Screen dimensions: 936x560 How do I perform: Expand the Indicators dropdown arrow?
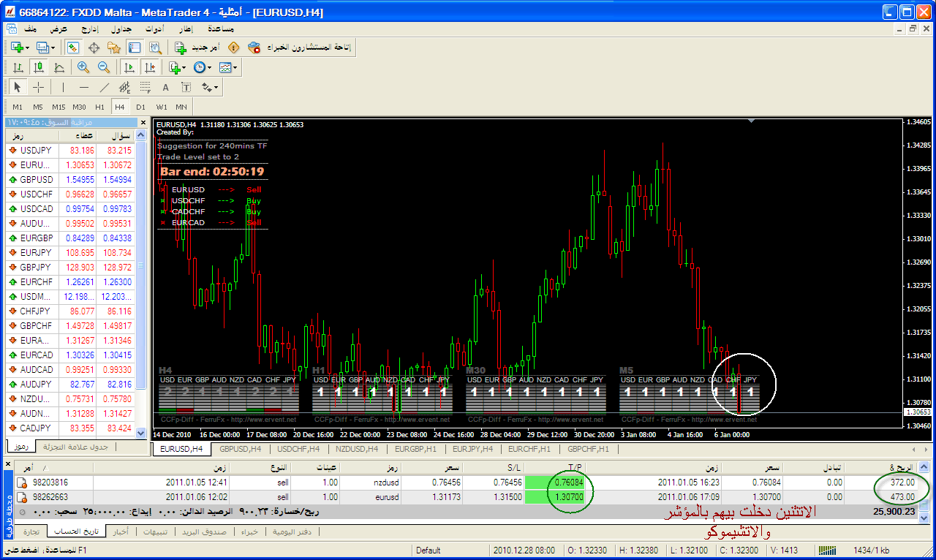(x=185, y=67)
